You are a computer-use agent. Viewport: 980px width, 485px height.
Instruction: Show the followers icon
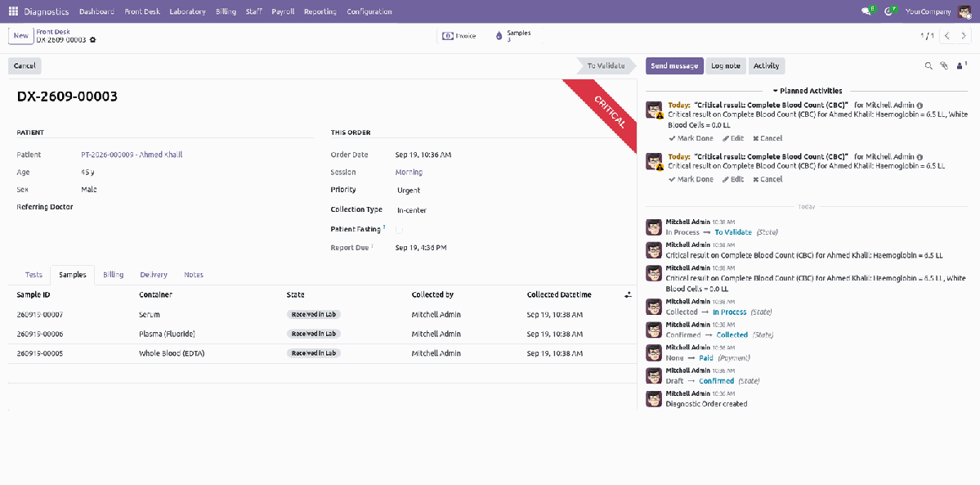961,65
